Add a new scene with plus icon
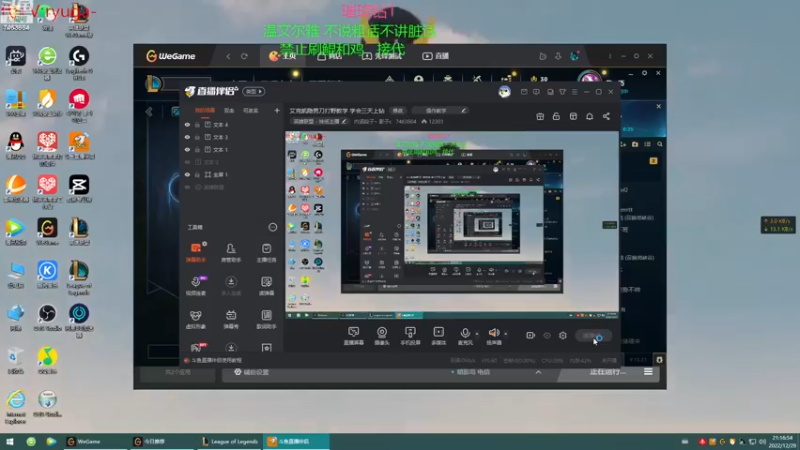The image size is (800, 450). coord(277,110)
